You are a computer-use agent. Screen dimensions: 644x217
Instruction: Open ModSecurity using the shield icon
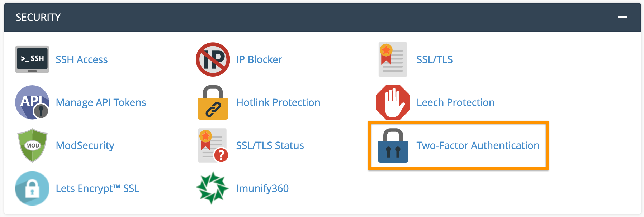pos(32,145)
